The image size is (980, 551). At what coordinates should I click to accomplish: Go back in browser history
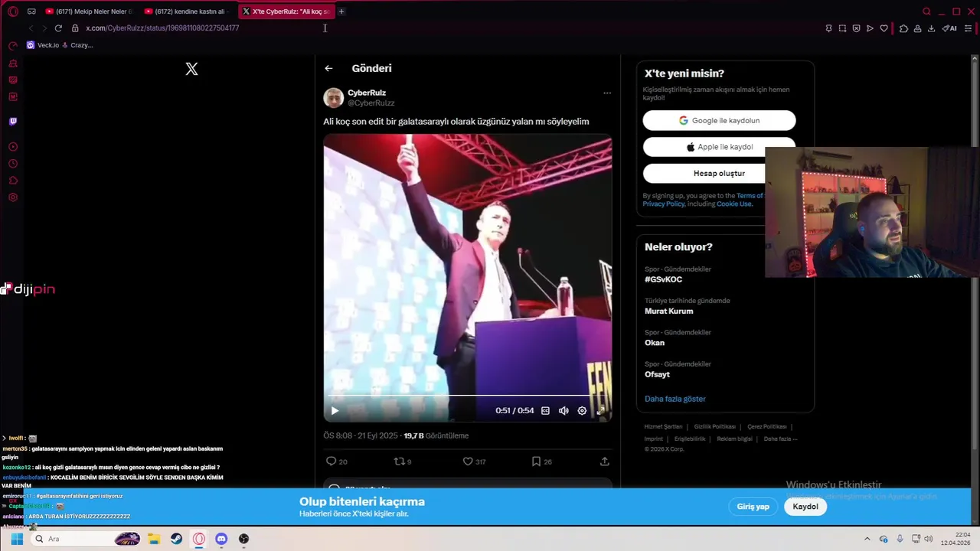pos(31,28)
